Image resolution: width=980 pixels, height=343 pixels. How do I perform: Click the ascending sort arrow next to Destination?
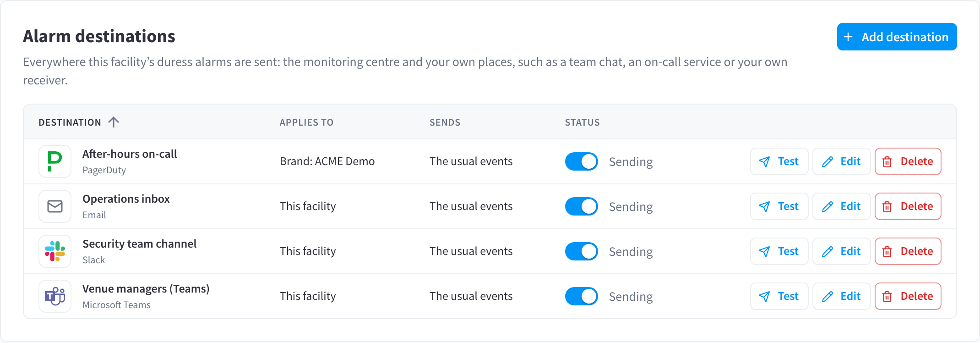[114, 122]
